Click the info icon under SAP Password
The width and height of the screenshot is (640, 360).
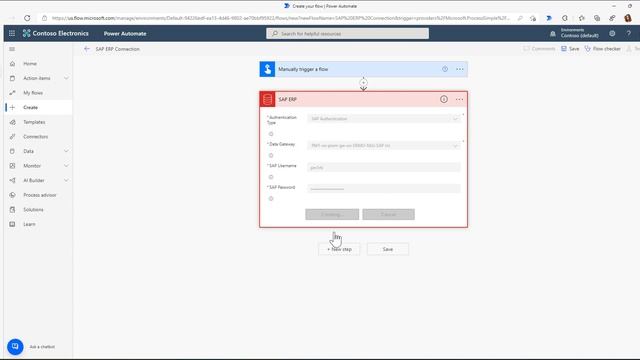pyautogui.click(x=271, y=198)
